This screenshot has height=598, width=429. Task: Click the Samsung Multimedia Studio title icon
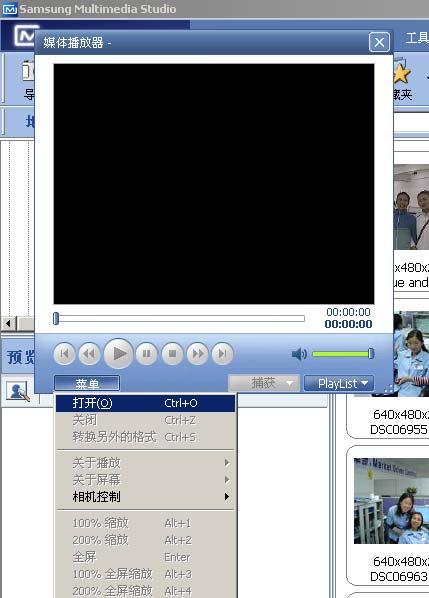tap(9, 9)
